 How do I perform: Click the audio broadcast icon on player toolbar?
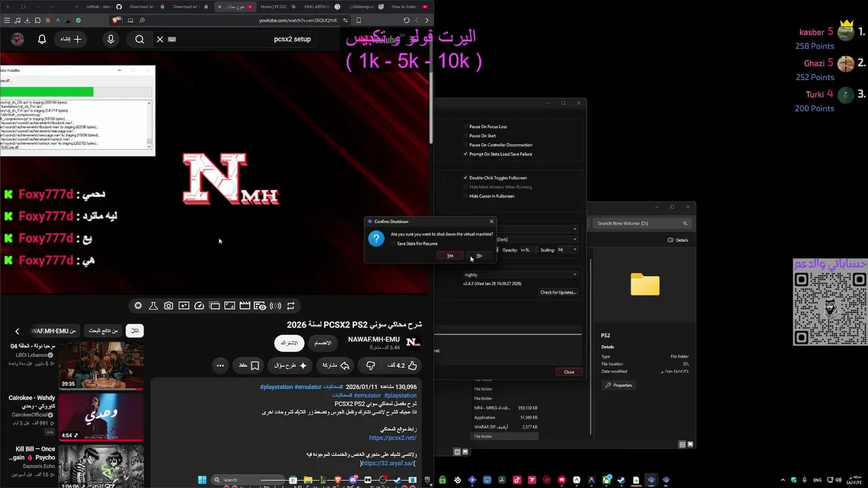coord(275,306)
